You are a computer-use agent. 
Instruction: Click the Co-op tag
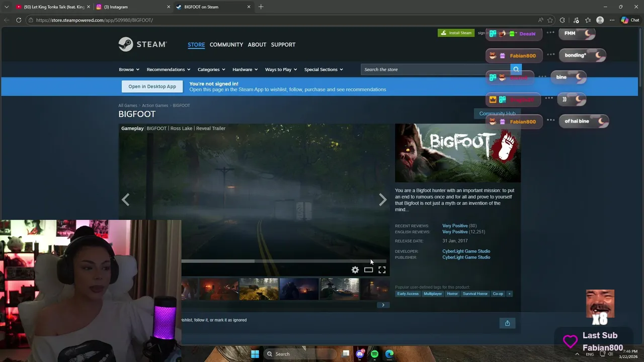pos(498,294)
